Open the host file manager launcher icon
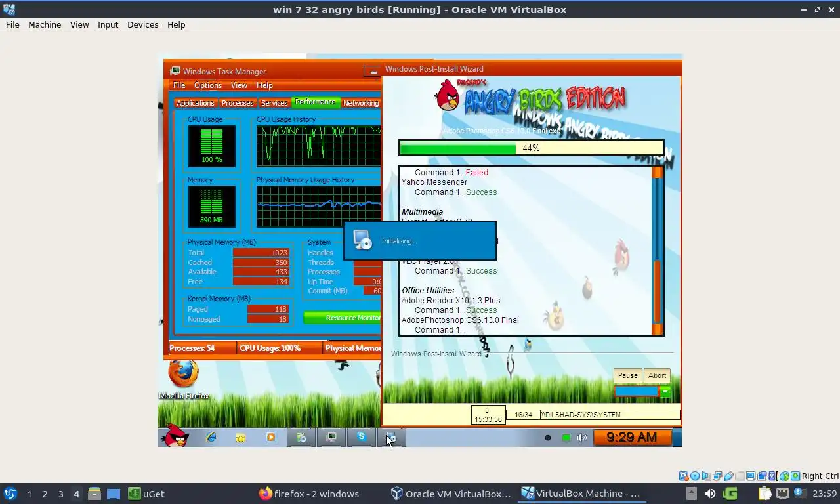 pyautogui.click(x=94, y=493)
